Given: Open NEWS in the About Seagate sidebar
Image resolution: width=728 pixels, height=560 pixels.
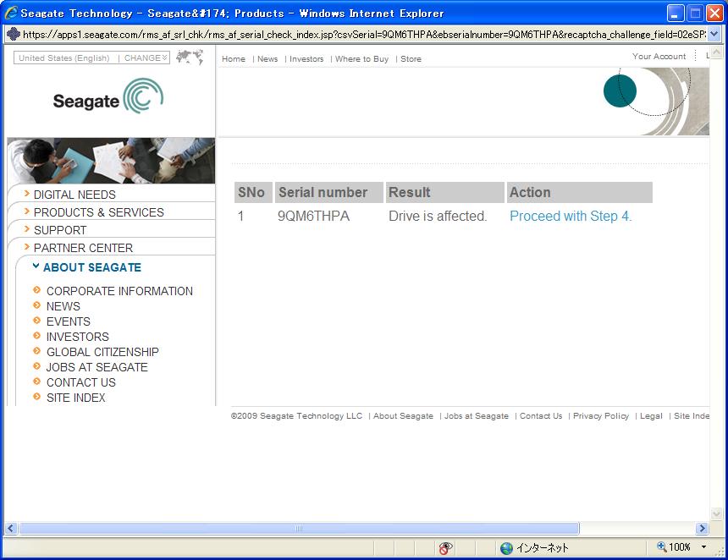Looking at the screenshot, I should tap(63, 306).
